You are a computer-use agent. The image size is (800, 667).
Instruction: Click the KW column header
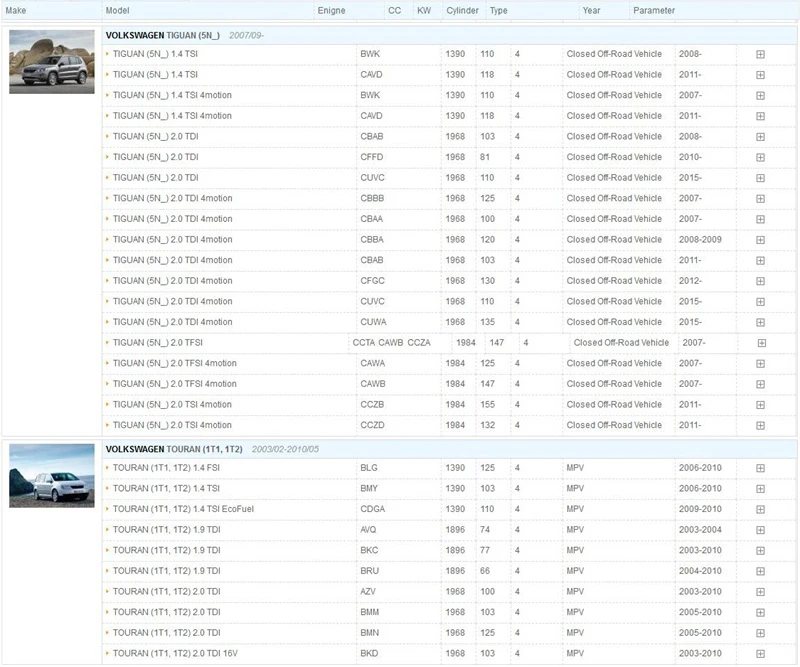click(424, 10)
